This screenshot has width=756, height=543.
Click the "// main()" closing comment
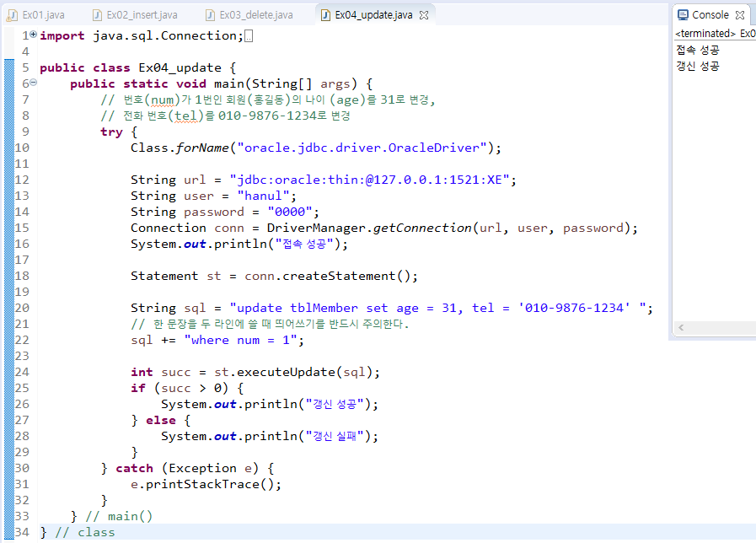click(119, 516)
